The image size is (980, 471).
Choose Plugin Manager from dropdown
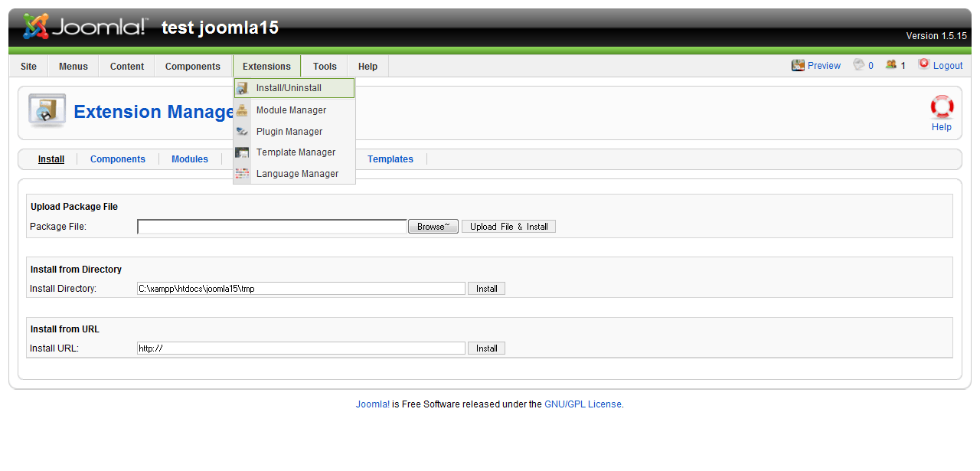pyautogui.click(x=294, y=132)
